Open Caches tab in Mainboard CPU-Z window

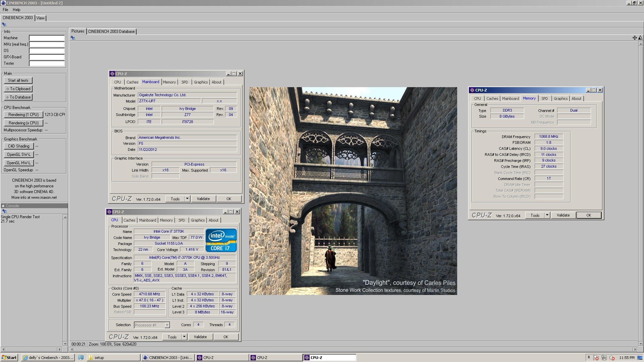pyautogui.click(x=132, y=82)
